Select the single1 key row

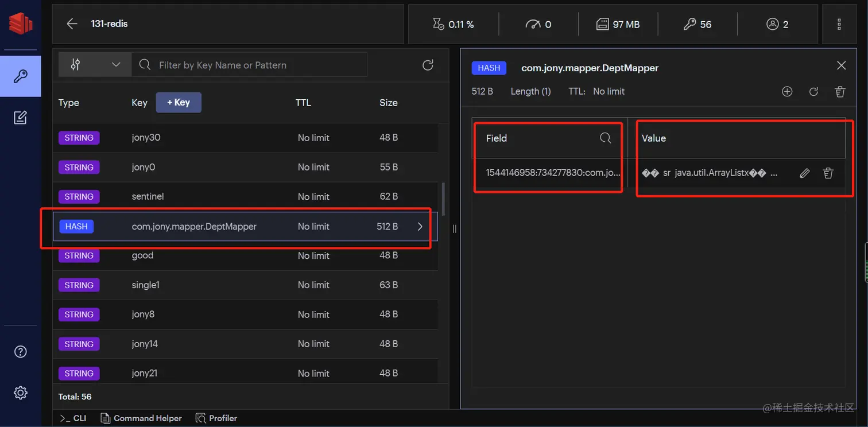pyautogui.click(x=245, y=285)
